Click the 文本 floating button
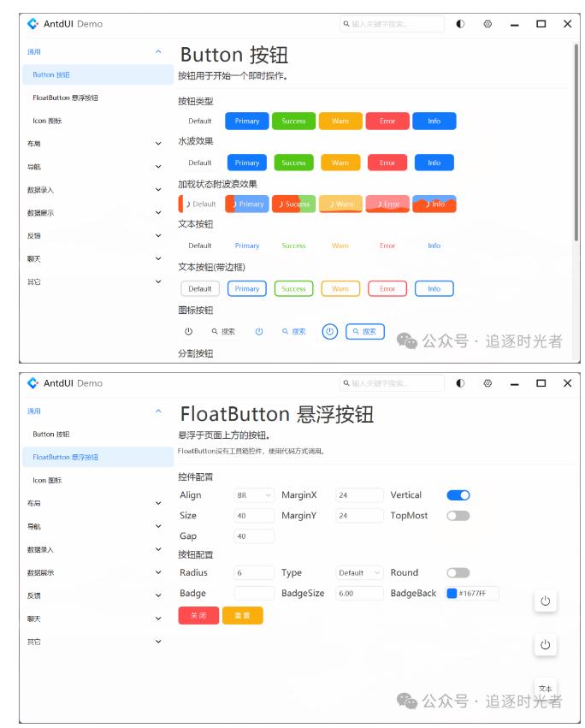This screenshot has height=728, width=585. point(546,689)
